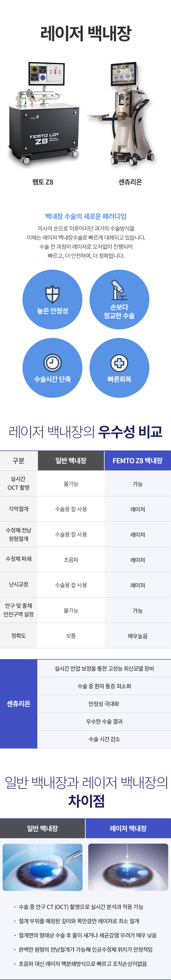Open the laser cataract eye image
The width and height of the screenshot is (171, 980).
coord(128,867)
